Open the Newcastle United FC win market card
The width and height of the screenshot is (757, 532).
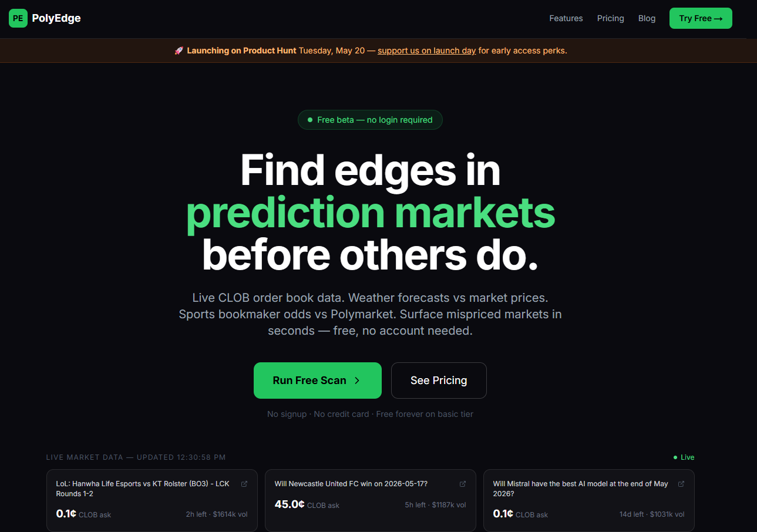coord(371,500)
